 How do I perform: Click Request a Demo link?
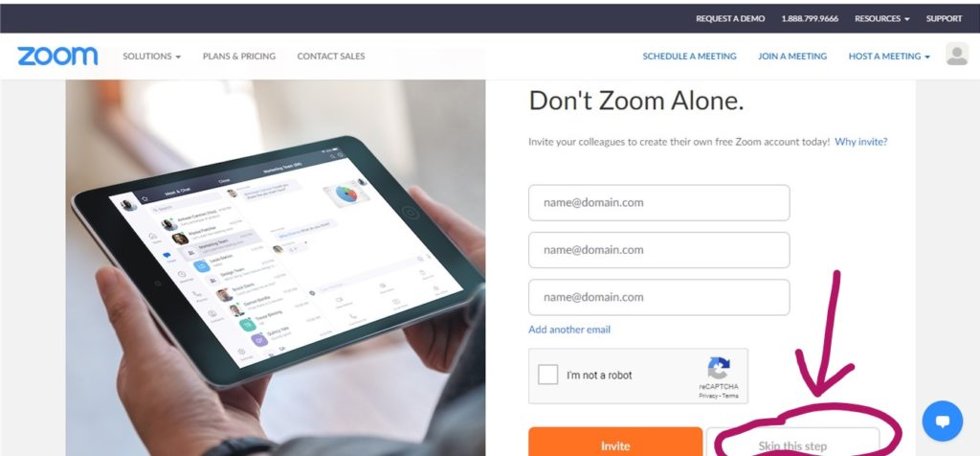coord(730,19)
